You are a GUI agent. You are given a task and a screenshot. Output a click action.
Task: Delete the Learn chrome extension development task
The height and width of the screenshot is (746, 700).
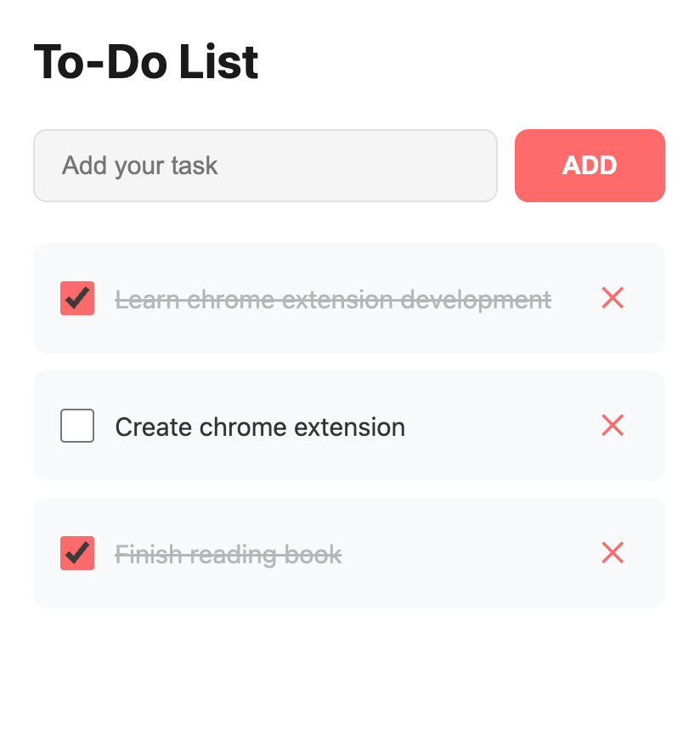point(612,298)
